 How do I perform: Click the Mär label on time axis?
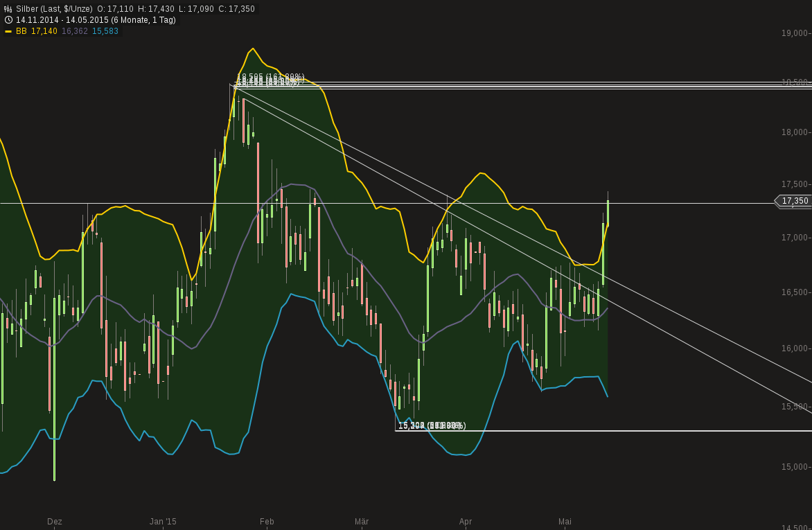362,521
